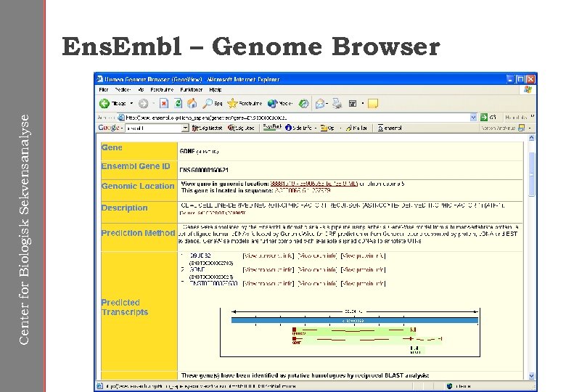Open the source link below the Description text

click(213, 213)
